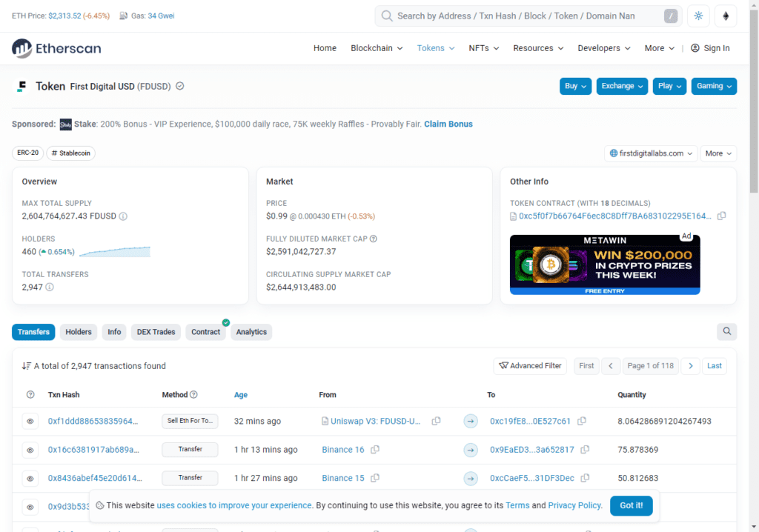Screen dimensions: 759x532
Task: Click the Etherscan logo
Action: click(56, 48)
